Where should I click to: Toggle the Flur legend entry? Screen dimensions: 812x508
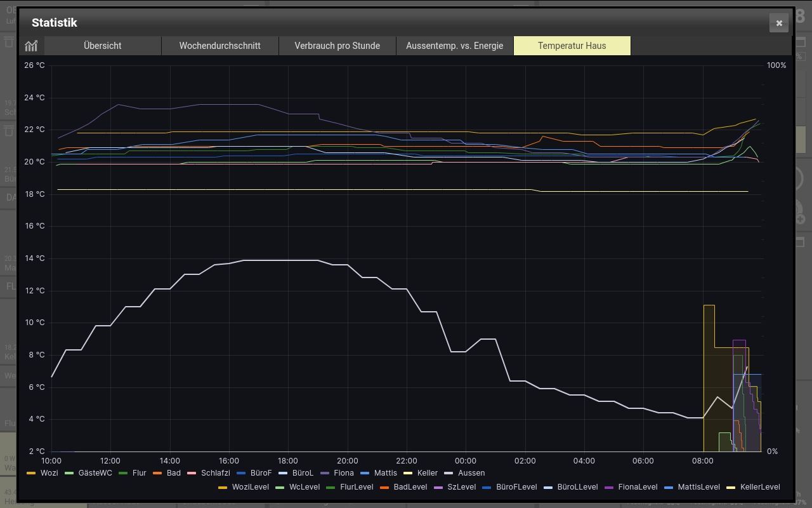[133, 473]
